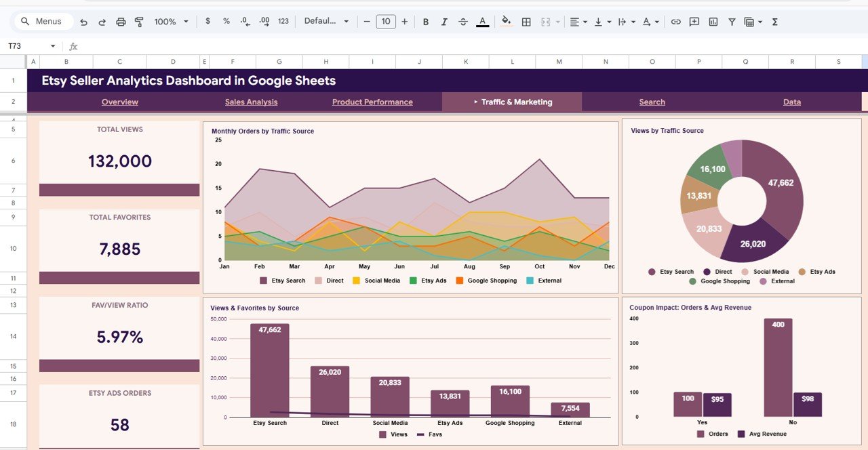Image resolution: width=868 pixels, height=450 pixels.
Task: Click the create a filter icon
Action: [732, 21]
